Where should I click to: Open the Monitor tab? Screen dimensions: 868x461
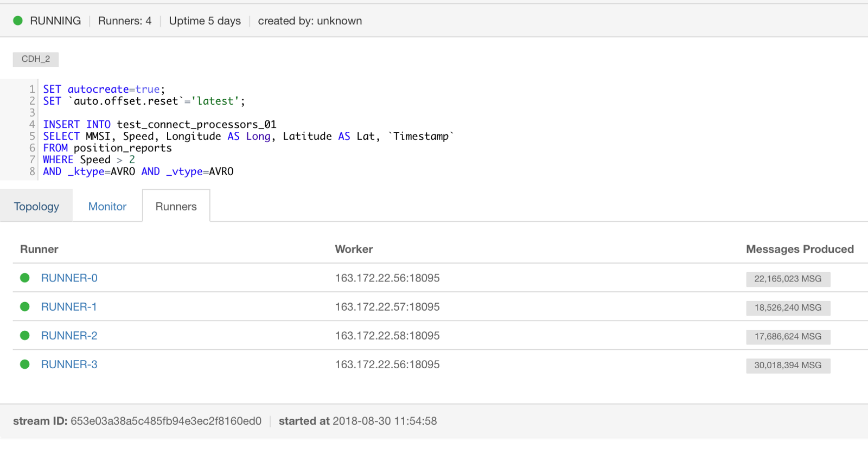click(x=107, y=206)
